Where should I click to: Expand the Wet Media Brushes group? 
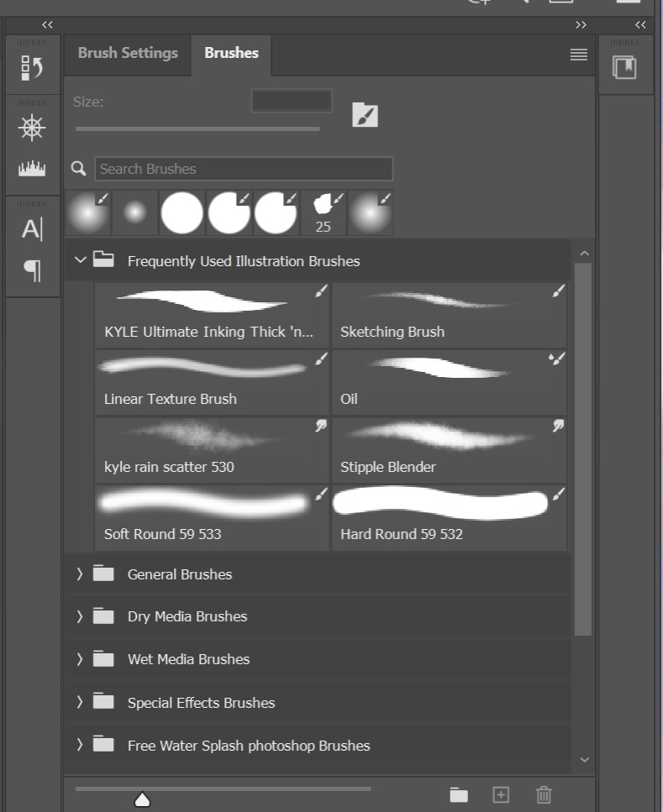(x=79, y=658)
